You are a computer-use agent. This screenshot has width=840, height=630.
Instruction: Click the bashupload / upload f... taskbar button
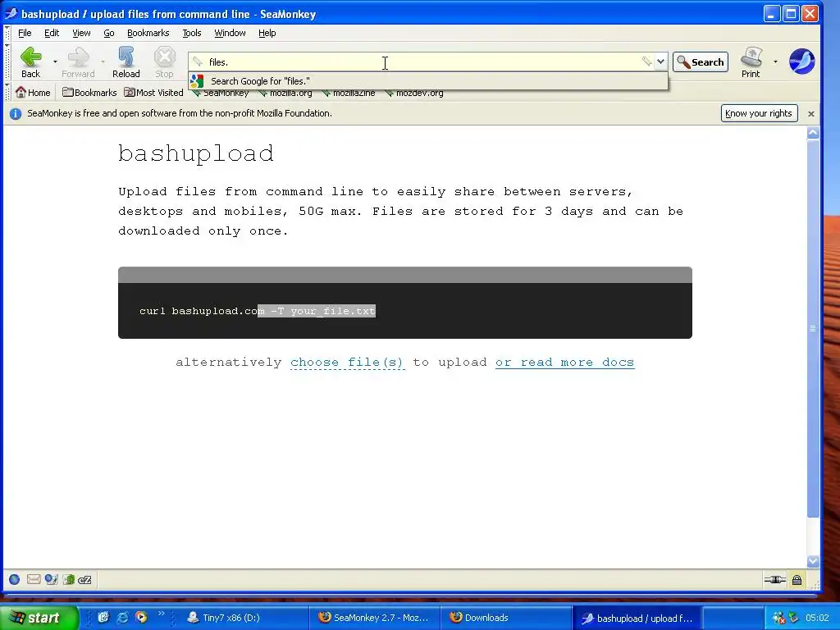pos(637,618)
